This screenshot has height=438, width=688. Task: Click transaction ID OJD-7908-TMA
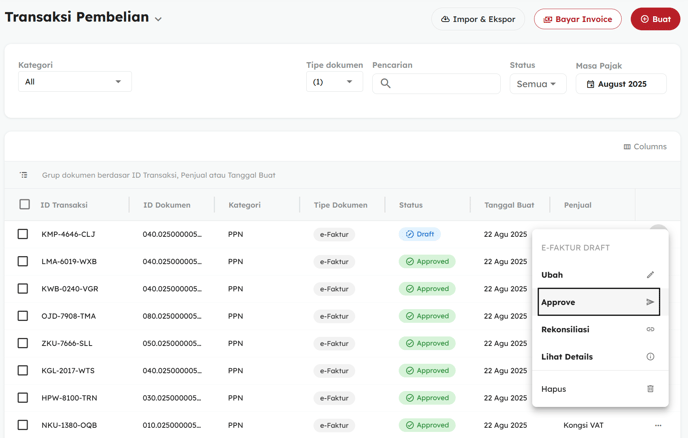click(68, 316)
